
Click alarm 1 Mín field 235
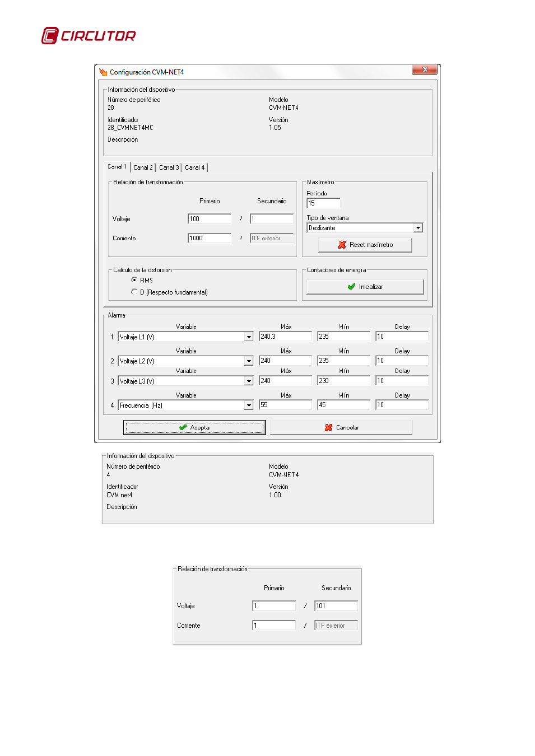pos(343,337)
